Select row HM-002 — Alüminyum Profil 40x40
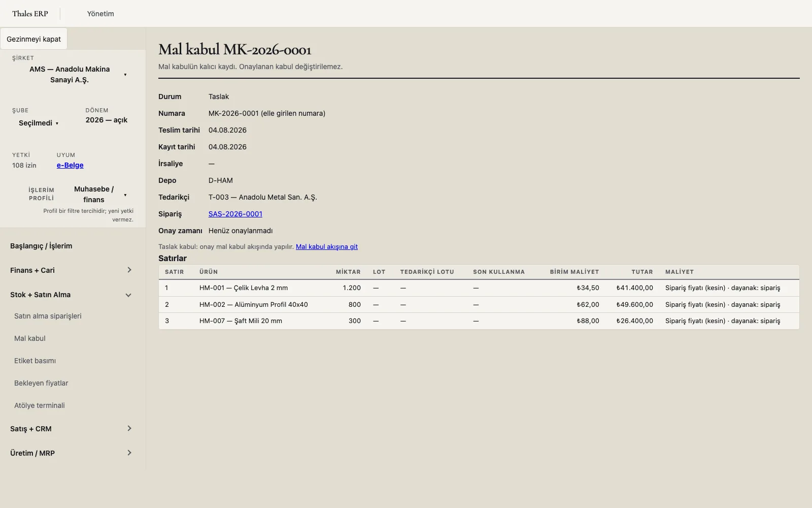 pyautogui.click(x=479, y=305)
